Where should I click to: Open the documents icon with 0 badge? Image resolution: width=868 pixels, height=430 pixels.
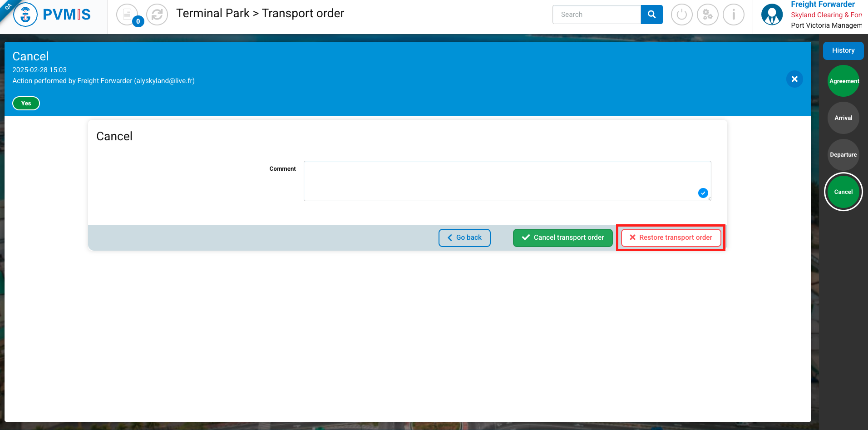point(128,15)
